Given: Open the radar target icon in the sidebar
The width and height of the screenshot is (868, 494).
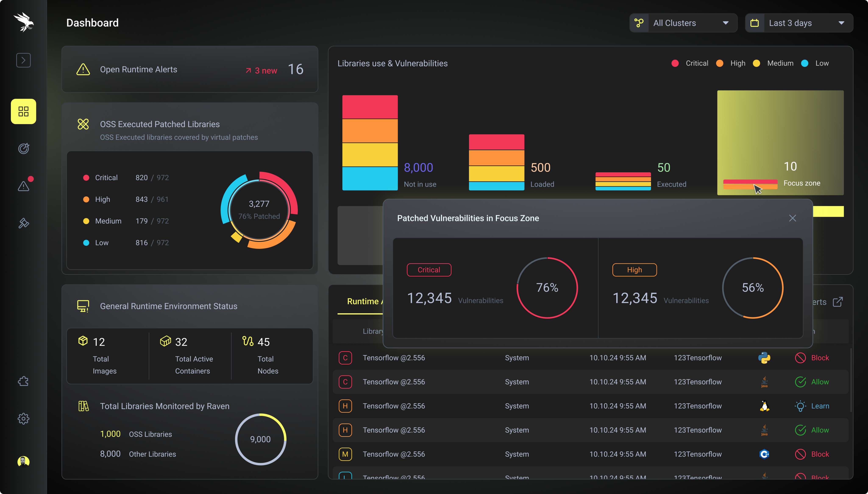Looking at the screenshot, I should [23, 148].
